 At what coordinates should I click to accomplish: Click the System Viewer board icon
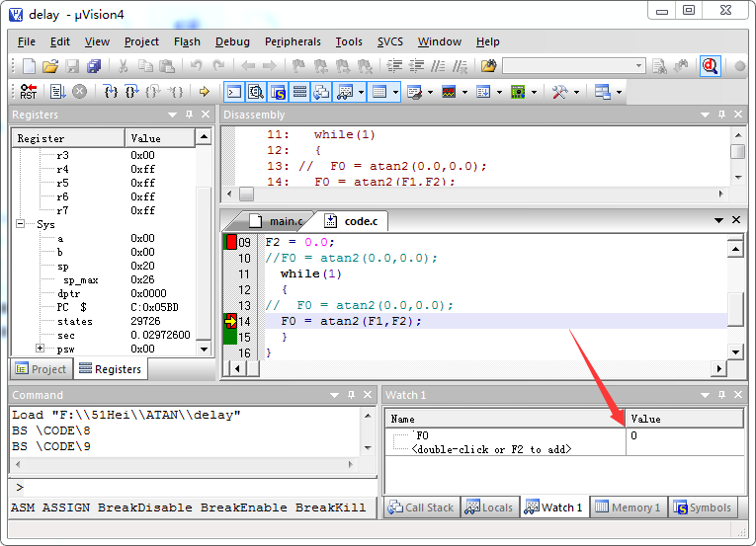pos(518,92)
